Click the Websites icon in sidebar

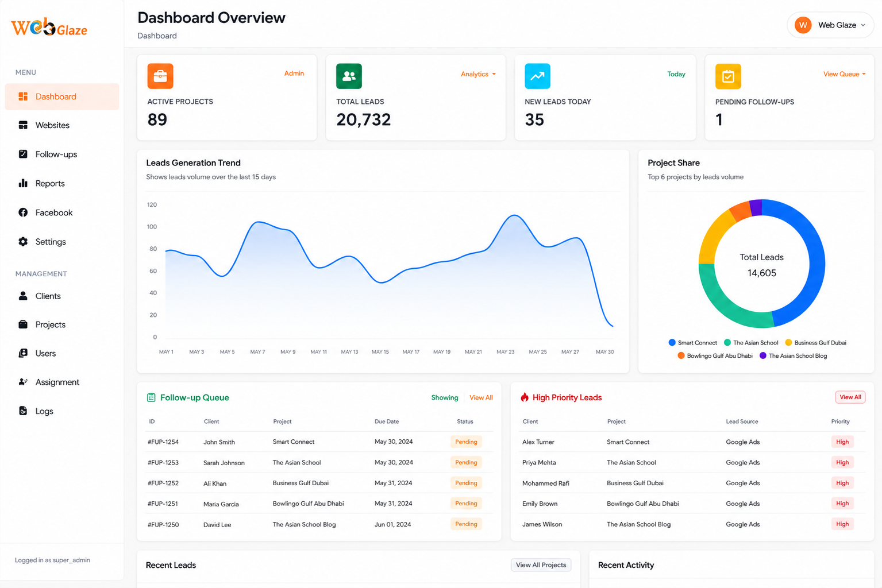(23, 125)
